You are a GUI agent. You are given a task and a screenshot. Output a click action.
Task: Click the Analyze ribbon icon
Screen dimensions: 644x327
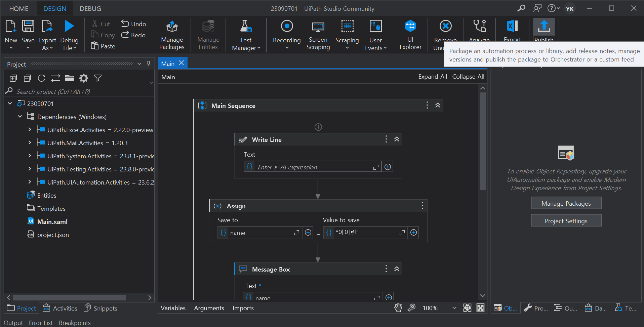click(479, 26)
